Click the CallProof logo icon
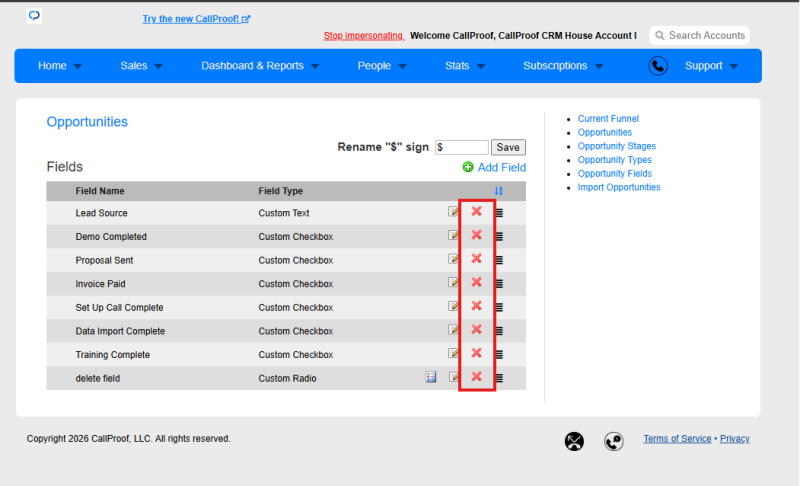The image size is (800, 486). click(x=34, y=16)
